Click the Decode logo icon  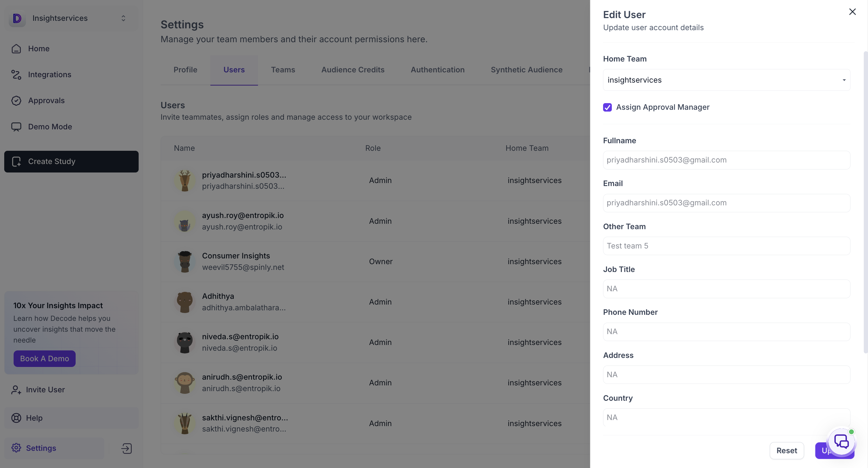17,18
